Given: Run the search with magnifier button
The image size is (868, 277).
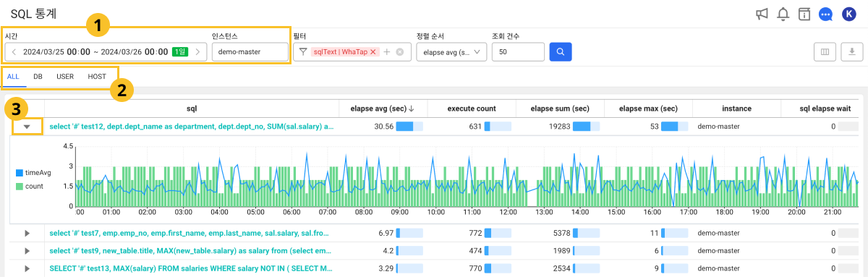Looking at the screenshot, I should 561,51.
